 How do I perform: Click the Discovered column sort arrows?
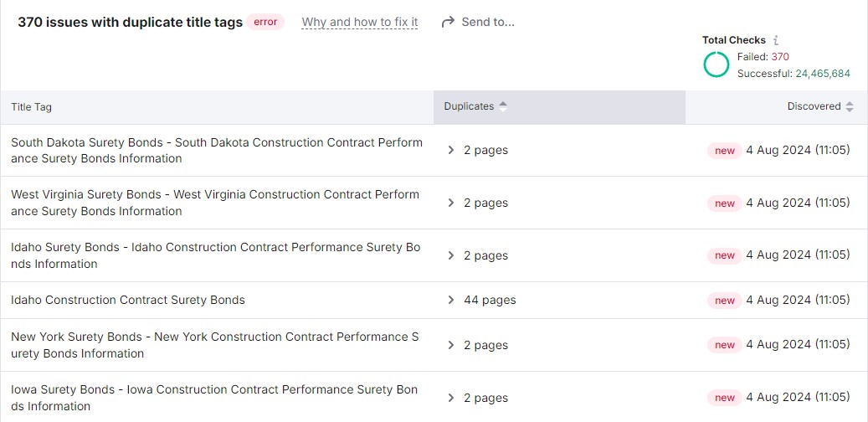[x=850, y=106]
